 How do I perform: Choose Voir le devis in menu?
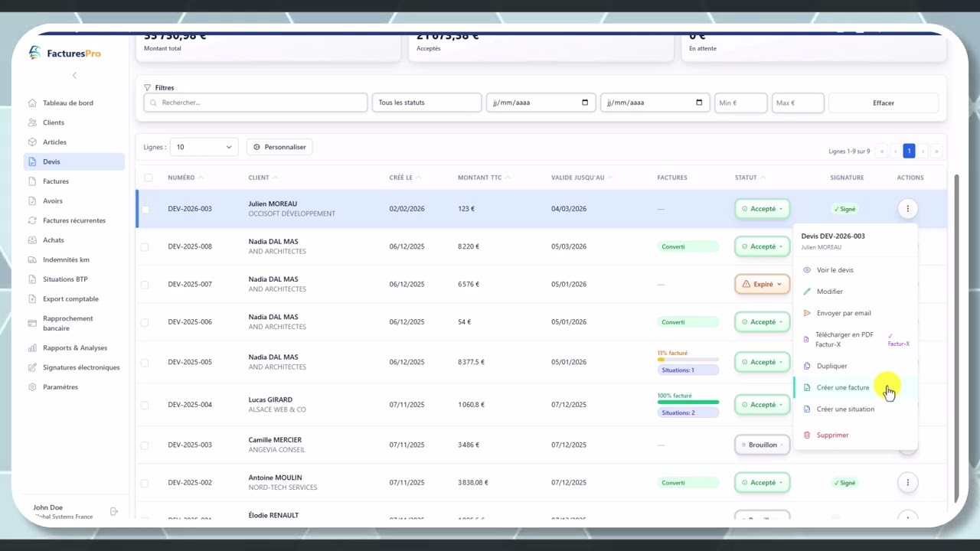point(854,270)
